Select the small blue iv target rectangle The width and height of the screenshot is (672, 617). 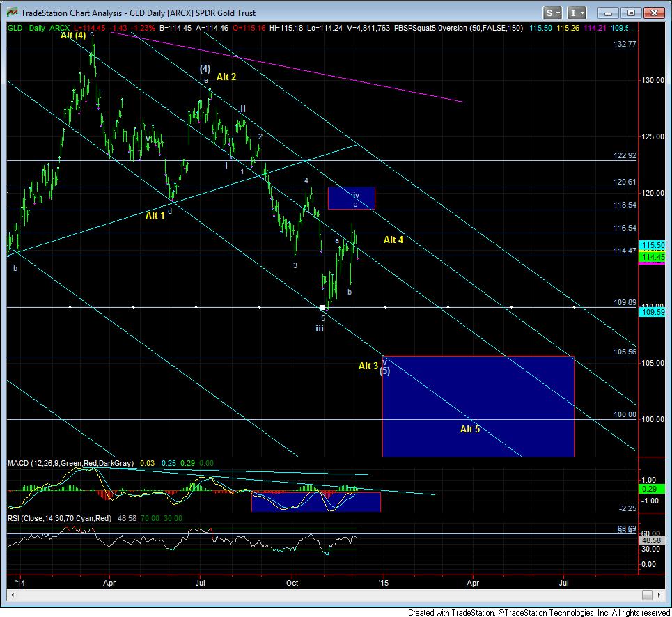(x=352, y=198)
